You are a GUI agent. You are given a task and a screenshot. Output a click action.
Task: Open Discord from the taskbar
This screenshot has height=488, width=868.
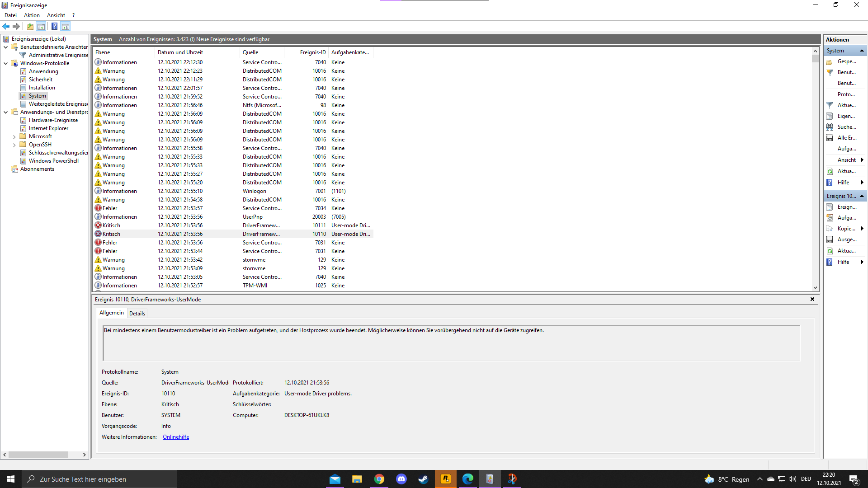pyautogui.click(x=401, y=479)
